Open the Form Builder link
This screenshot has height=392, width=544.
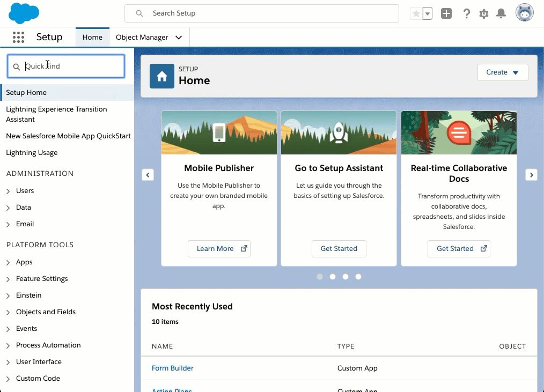[173, 368]
